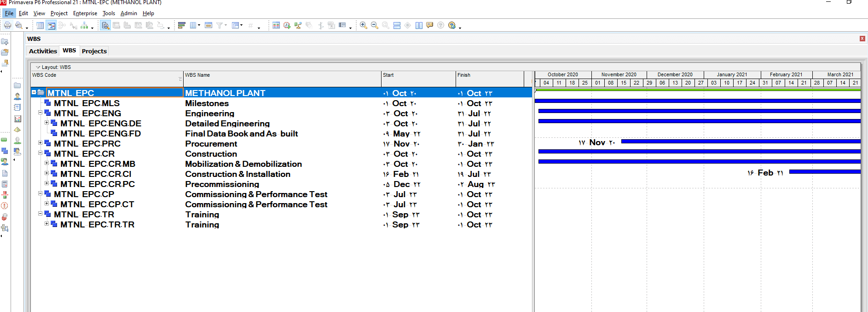Expand the MTNL_EPC.TR.TR node
Viewport: 868px width, 312px height.
coord(46,224)
